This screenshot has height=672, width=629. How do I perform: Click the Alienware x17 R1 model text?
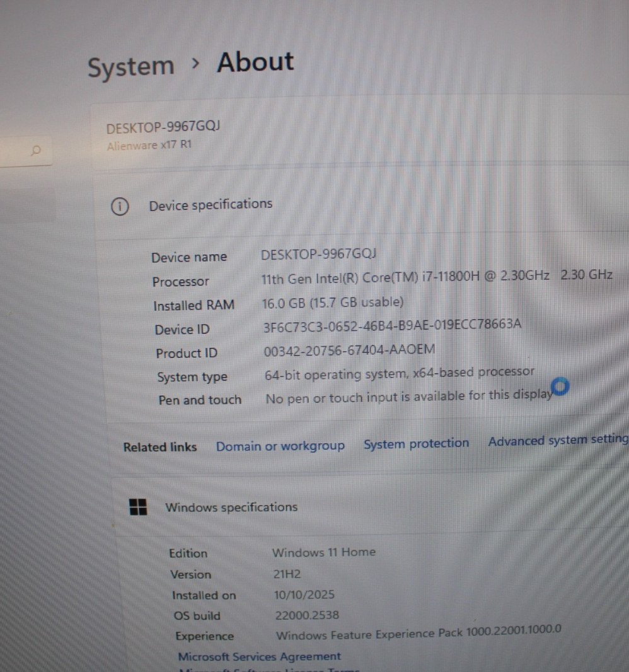(x=149, y=145)
